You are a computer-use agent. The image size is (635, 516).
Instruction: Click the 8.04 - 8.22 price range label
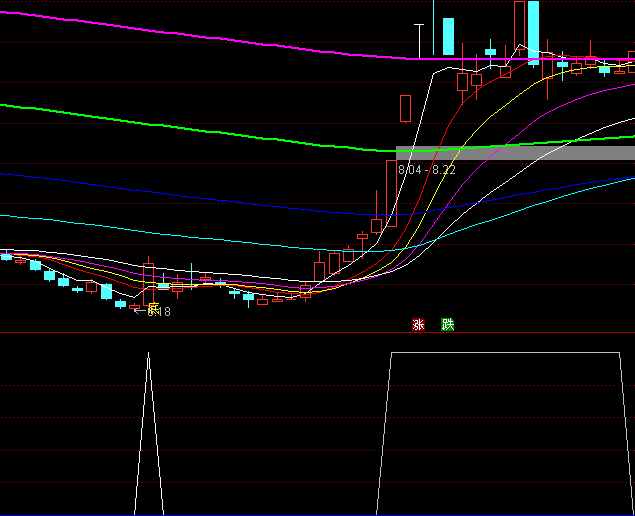(427, 170)
